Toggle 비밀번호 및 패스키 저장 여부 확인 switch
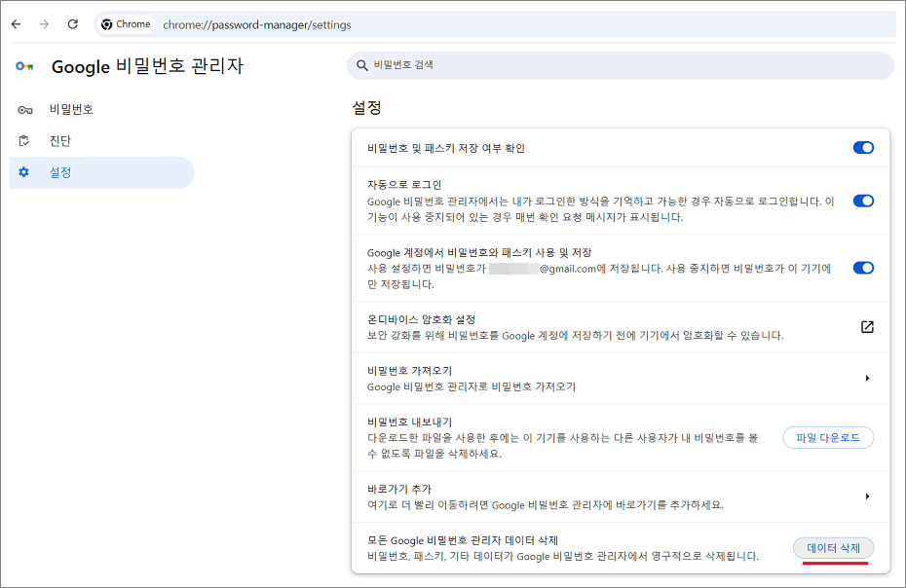The width and height of the screenshot is (906, 588). 863,148
